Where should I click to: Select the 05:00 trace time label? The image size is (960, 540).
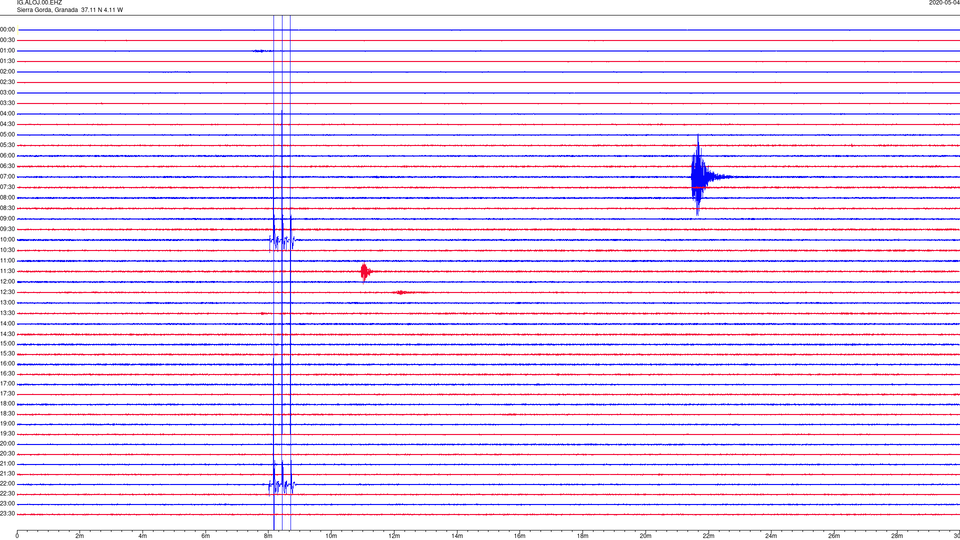(x=7, y=135)
